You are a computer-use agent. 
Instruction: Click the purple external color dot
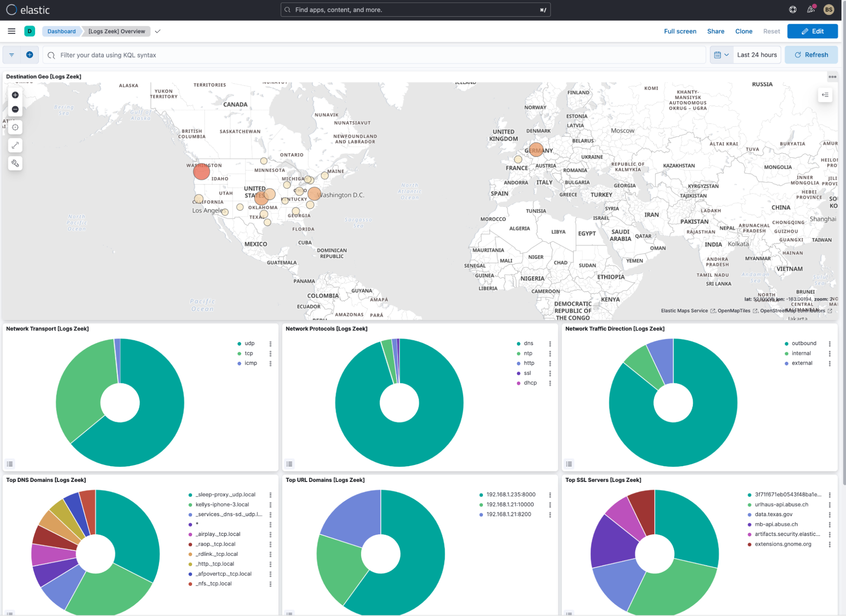pyautogui.click(x=786, y=363)
